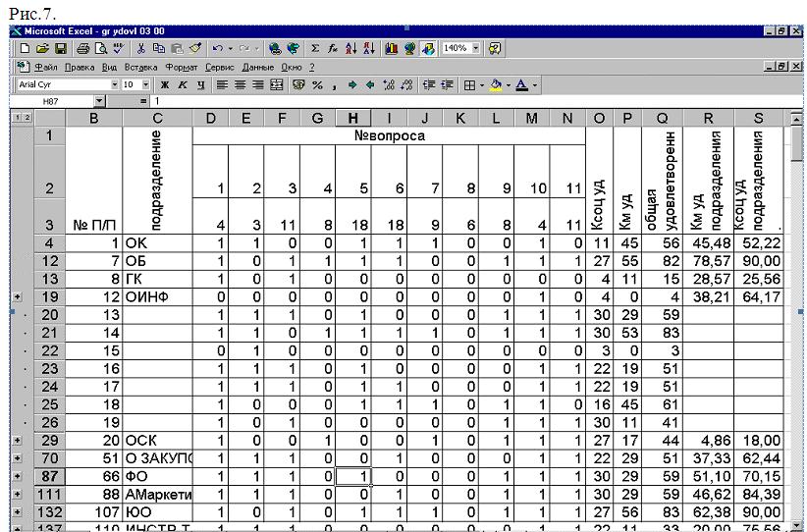Print the sheet with the printer icon
This screenshot has height=532, width=807.
point(82,49)
